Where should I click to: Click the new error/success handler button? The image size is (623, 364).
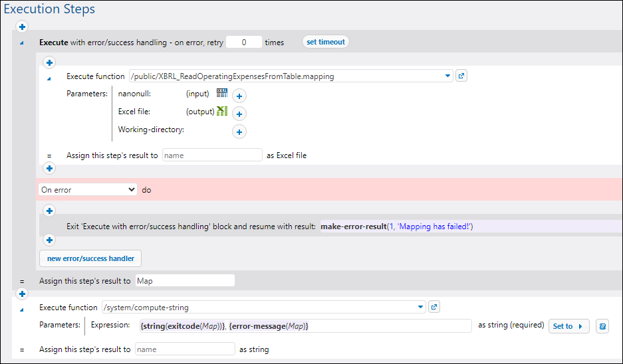[90, 258]
